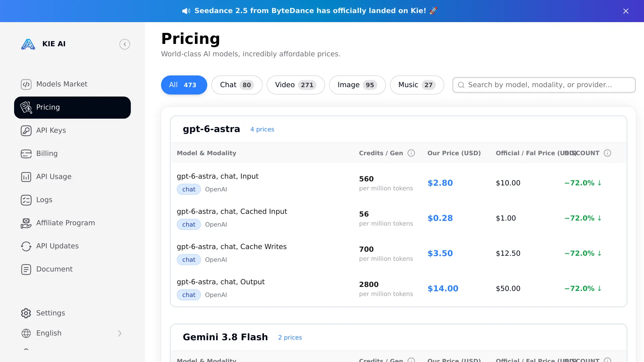This screenshot has width=644, height=362.
Task: Click the Settings gear icon
Action: pos(26,313)
